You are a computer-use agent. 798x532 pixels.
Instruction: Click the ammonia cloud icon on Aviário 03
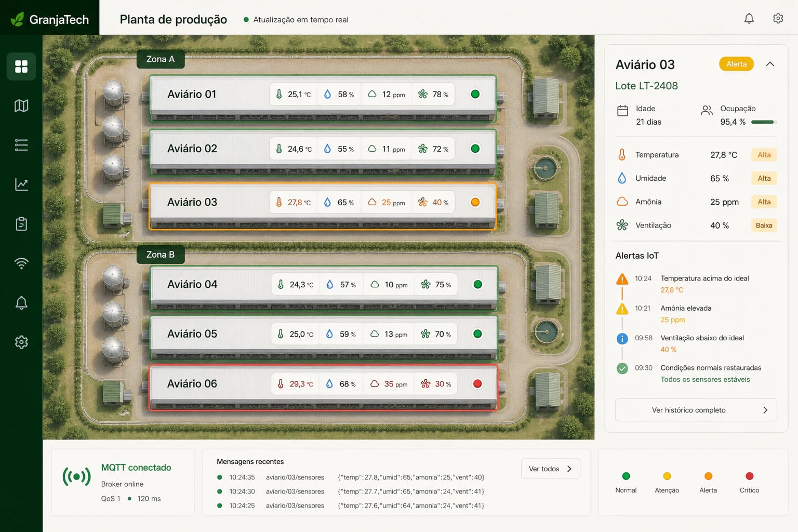(372, 202)
